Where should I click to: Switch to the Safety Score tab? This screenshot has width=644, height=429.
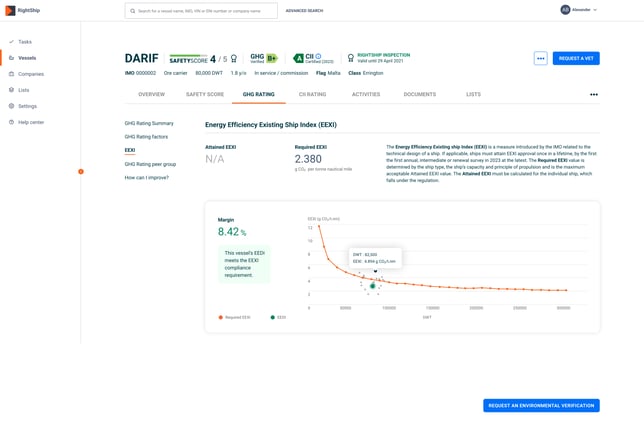(x=205, y=94)
